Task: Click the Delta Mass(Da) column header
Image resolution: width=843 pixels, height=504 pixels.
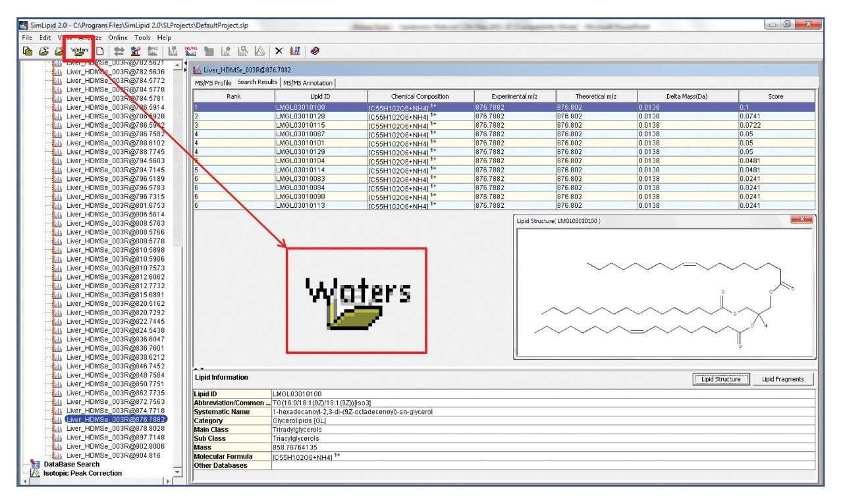Action: pyautogui.click(x=688, y=96)
